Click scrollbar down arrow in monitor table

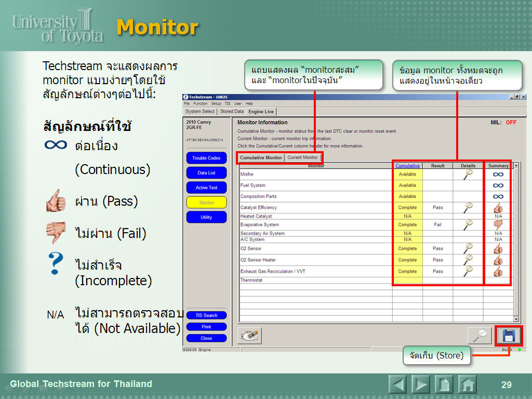pyautogui.click(x=516, y=320)
